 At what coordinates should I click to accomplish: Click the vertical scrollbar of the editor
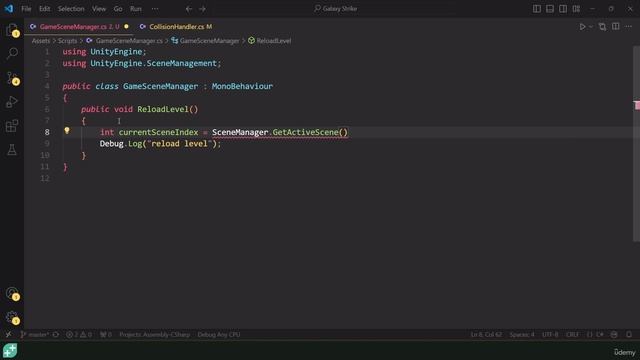pos(636,143)
